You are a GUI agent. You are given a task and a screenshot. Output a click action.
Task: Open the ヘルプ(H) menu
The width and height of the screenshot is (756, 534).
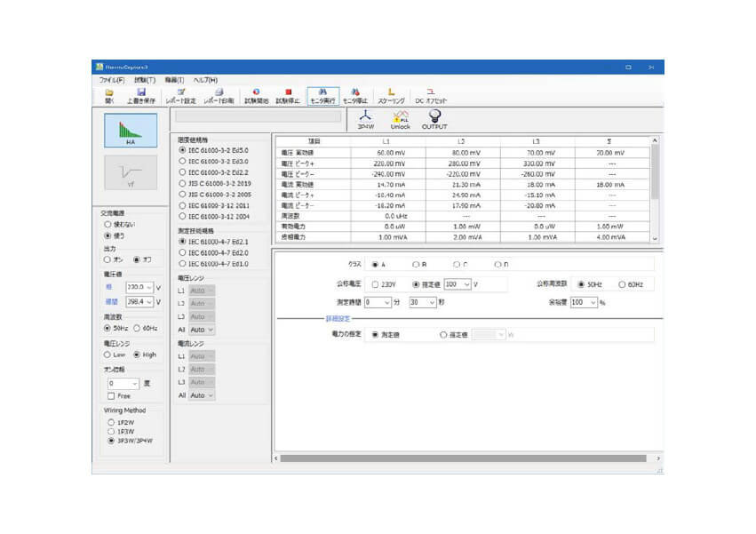(x=205, y=80)
